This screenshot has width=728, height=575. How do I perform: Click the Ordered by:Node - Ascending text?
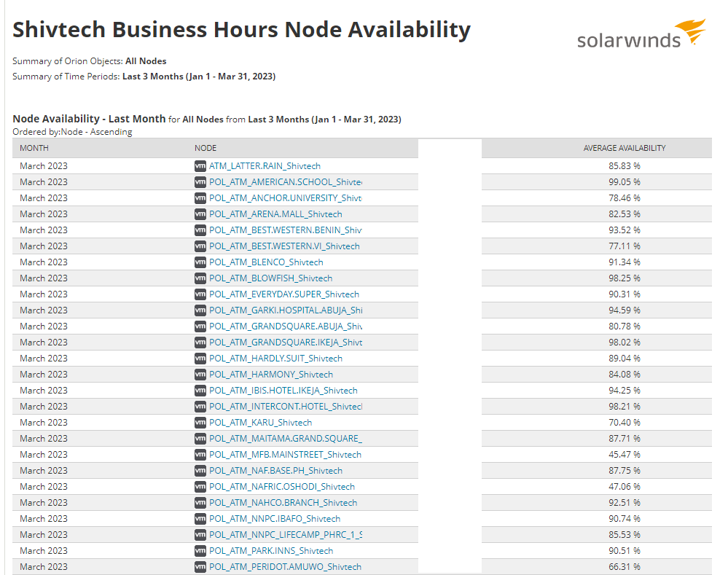point(72,132)
